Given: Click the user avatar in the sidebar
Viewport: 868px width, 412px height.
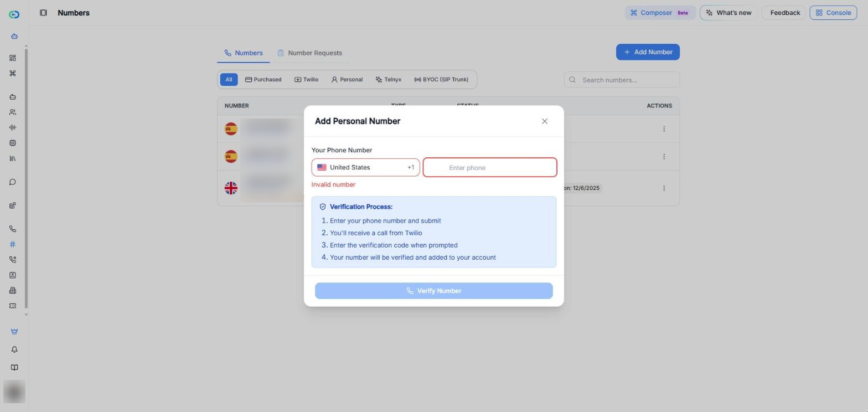Looking at the screenshot, I should tap(14, 392).
